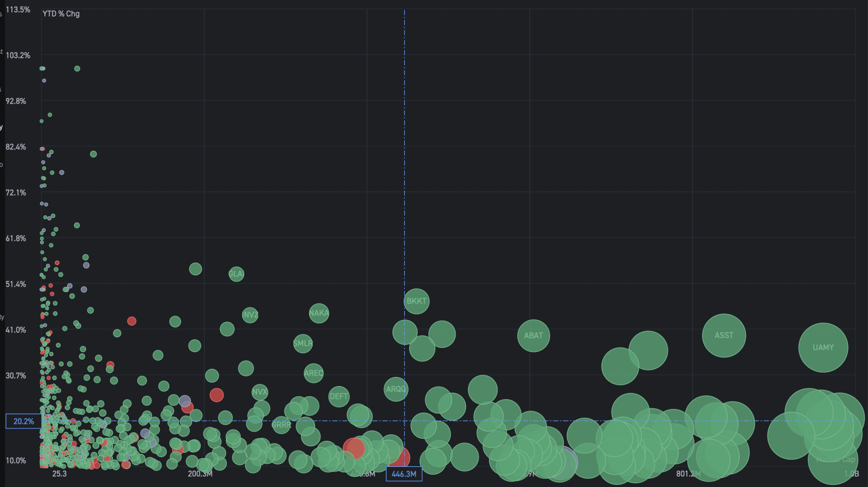
Task: Select the ARQQ bubble
Action: 395,389
